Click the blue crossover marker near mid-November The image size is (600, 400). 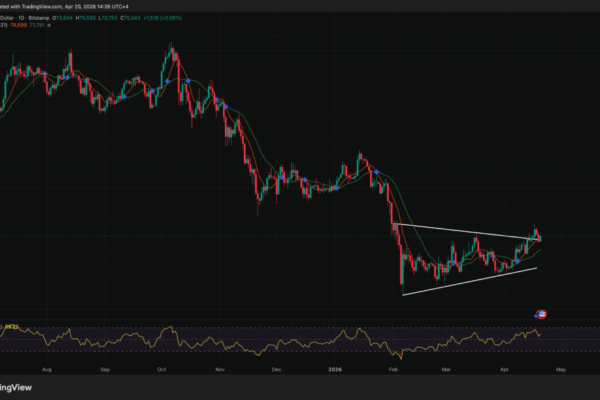pyautogui.click(x=226, y=107)
